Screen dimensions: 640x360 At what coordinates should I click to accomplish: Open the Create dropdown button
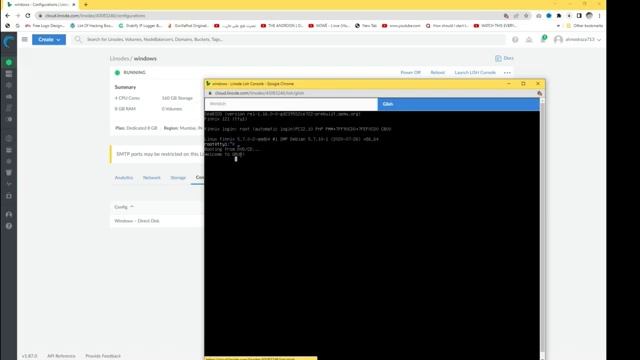point(49,40)
